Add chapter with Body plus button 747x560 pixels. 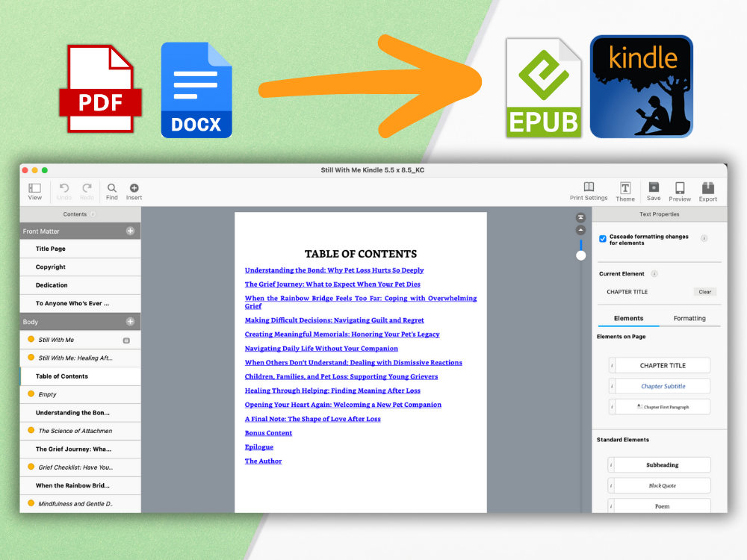point(130,321)
